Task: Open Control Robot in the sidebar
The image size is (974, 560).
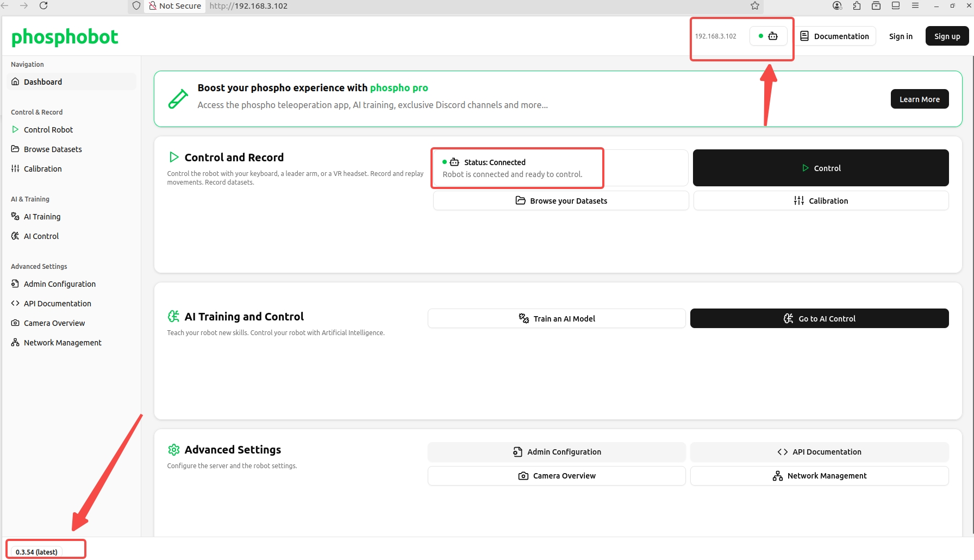Action: (71, 130)
